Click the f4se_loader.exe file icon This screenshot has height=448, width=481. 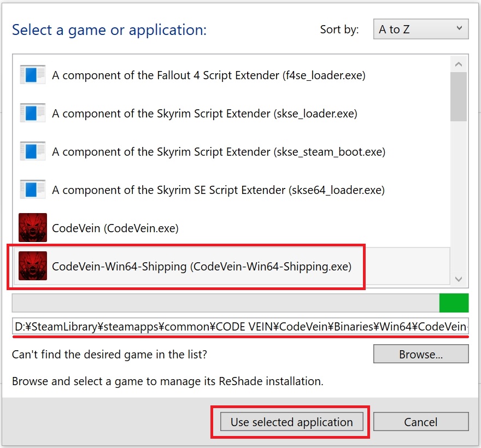pyautogui.click(x=32, y=75)
